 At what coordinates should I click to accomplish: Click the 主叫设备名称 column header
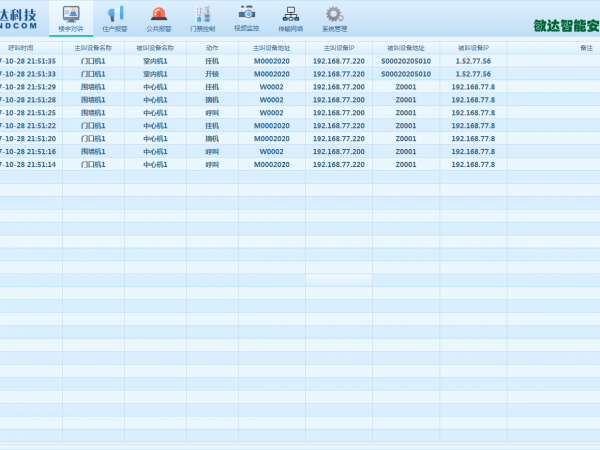[x=93, y=47]
